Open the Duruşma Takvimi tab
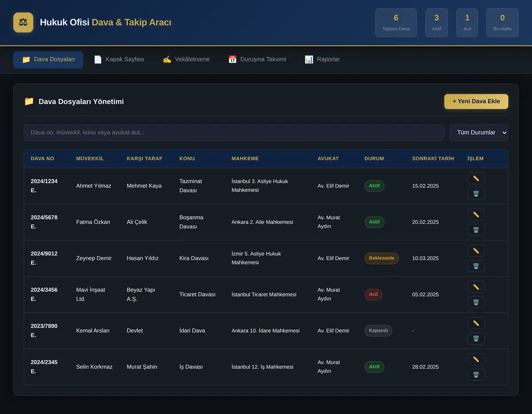 257,59
